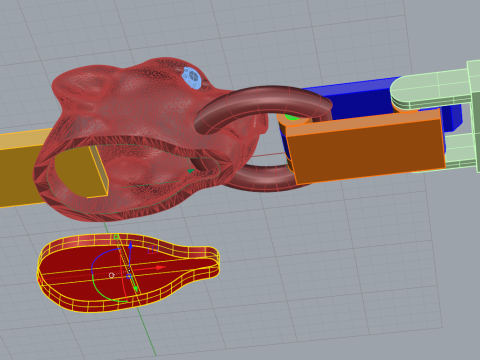Click the gumball red rotation arc
Screen dimensions: 480x360
click(x=121, y=273)
